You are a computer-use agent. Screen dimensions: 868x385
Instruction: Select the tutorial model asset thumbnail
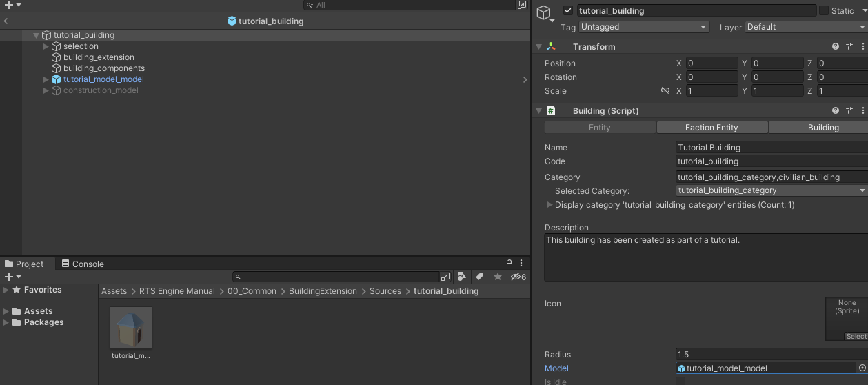[x=131, y=328]
